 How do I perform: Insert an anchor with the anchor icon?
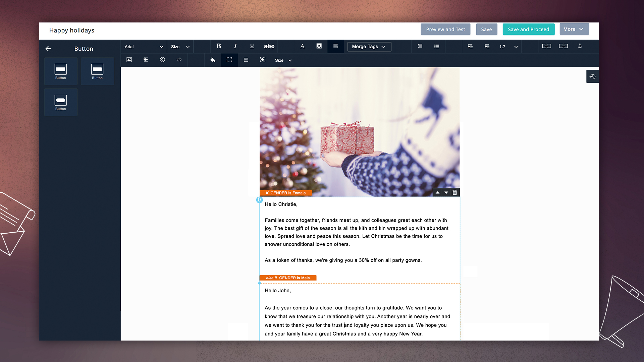click(580, 46)
